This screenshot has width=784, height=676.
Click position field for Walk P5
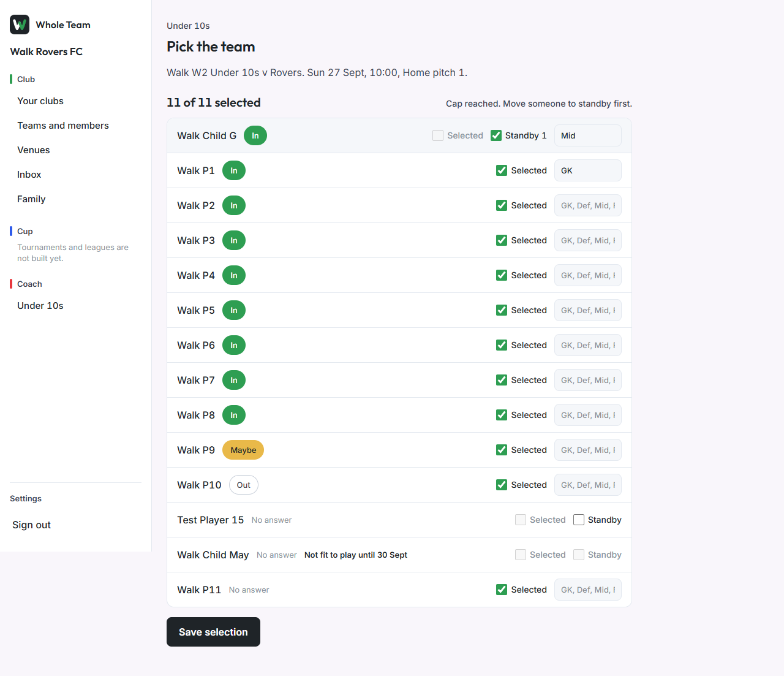(x=588, y=310)
